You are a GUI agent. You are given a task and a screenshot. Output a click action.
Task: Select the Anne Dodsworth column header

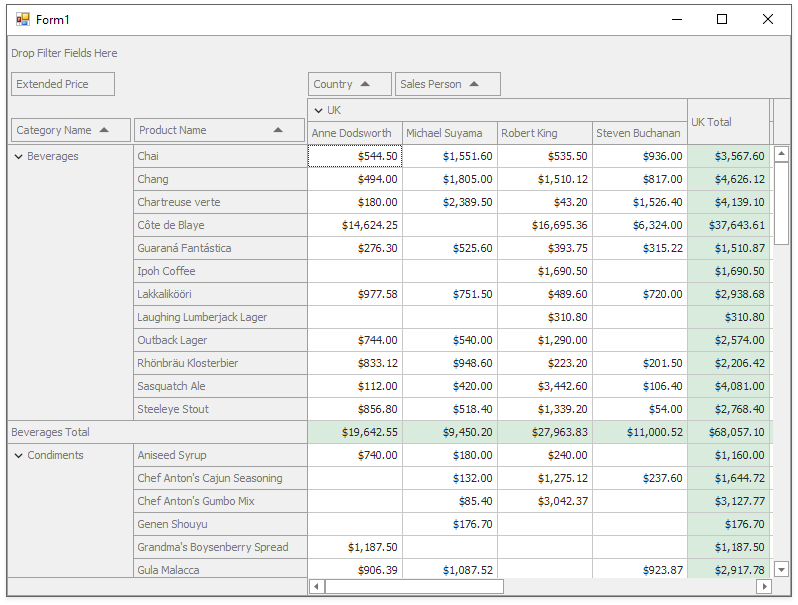tap(355, 133)
